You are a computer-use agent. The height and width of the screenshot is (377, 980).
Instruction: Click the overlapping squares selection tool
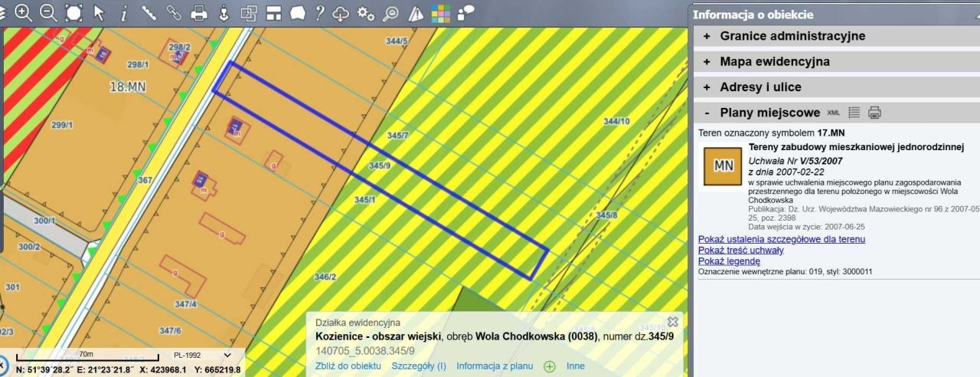click(x=248, y=12)
